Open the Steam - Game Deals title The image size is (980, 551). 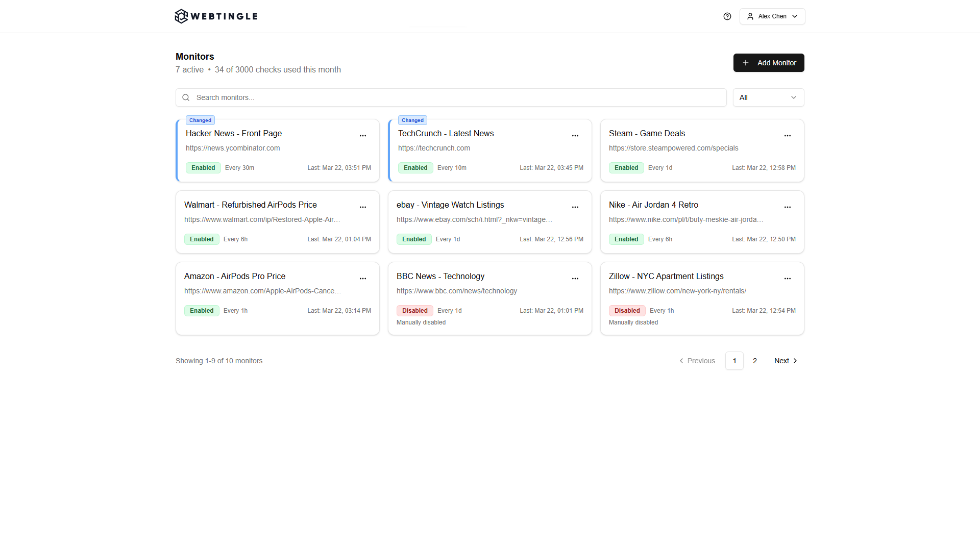pyautogui.click(x=647, y=133)
